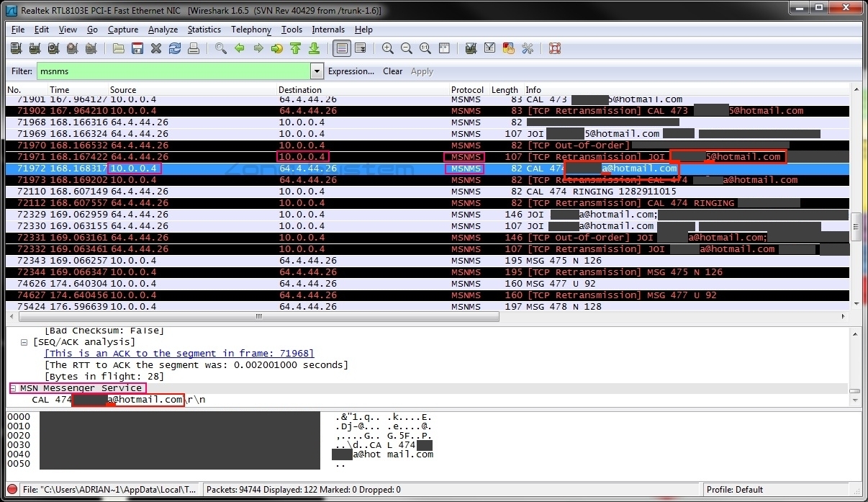This screenshot has width=868, height=502.
Task: Reset zoom to normal size 1:1
Action: [425, 48]
